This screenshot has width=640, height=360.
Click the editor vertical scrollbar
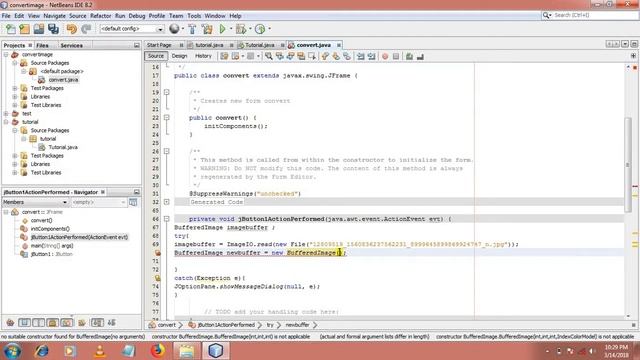[628, 164]
